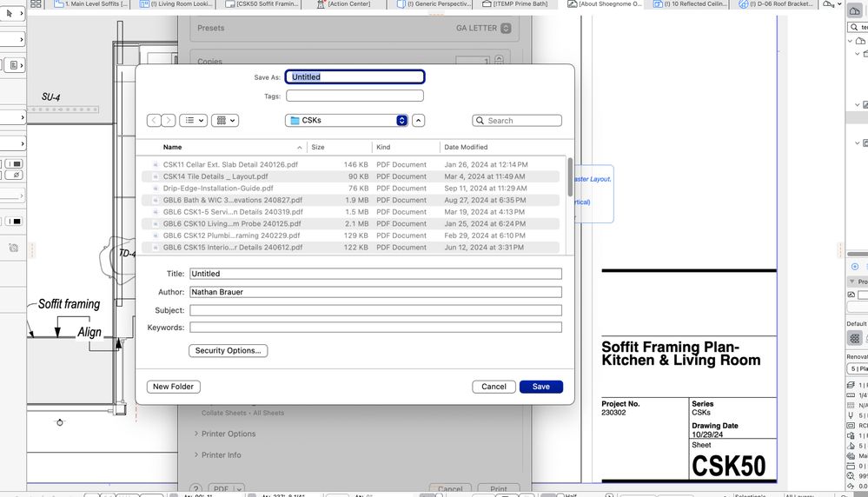Sort files by Size column
Viewport: 868px width, 497px height.
point(318,147)
